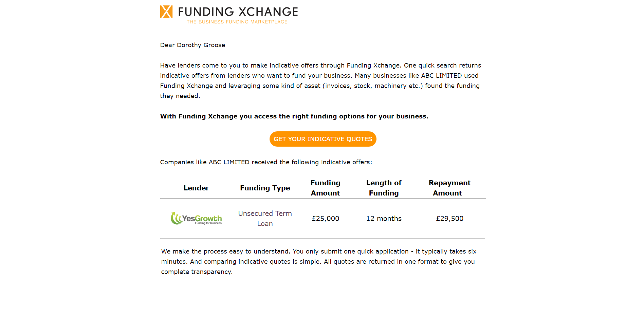Select the Length of Funding column header
The height and width of the screenshot is (317, 644).
pyautogui.click(x=384, y=188)
